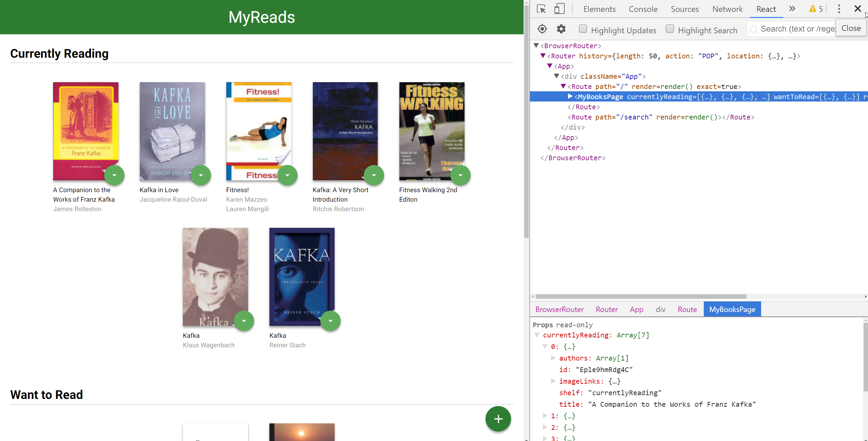Click Klaus Wagenbach's Kafka portrait cover

215,277
